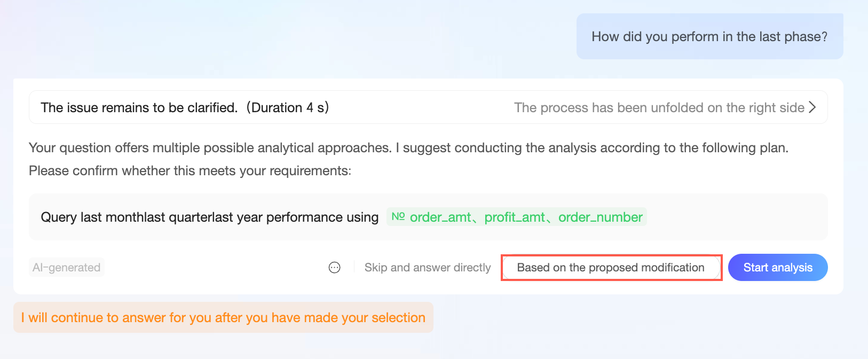The image size is (868, 359).
Task: Click user message "How did you perform" bubble
Action: 709,37
